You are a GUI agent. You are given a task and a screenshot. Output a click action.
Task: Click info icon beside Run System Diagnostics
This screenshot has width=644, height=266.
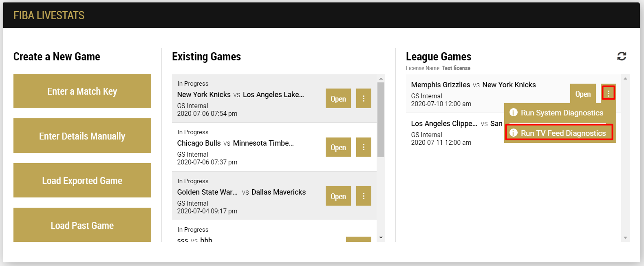514,113
